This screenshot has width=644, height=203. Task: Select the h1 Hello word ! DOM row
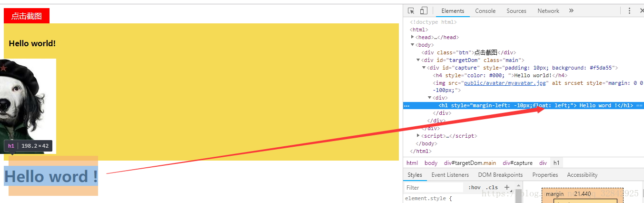point(524,106)
